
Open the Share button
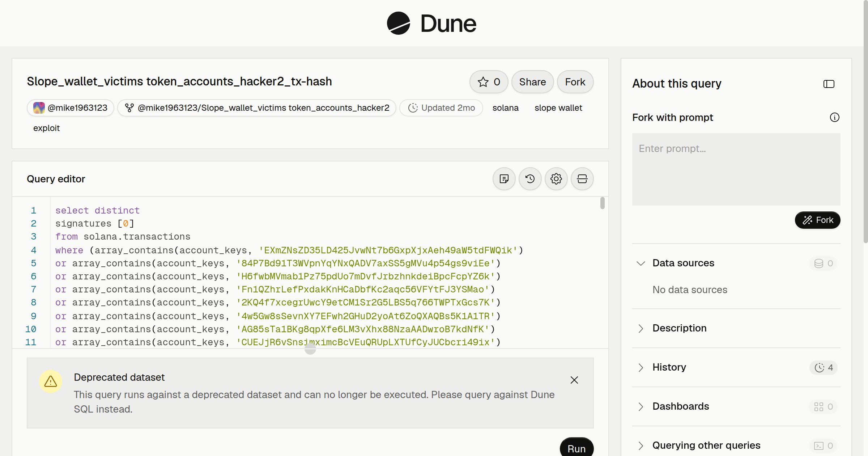532,82
